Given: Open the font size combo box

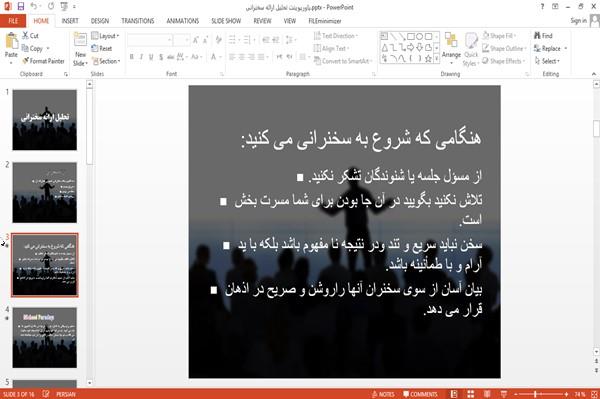Looking at the screenshot, I should (x=181, y=40).
